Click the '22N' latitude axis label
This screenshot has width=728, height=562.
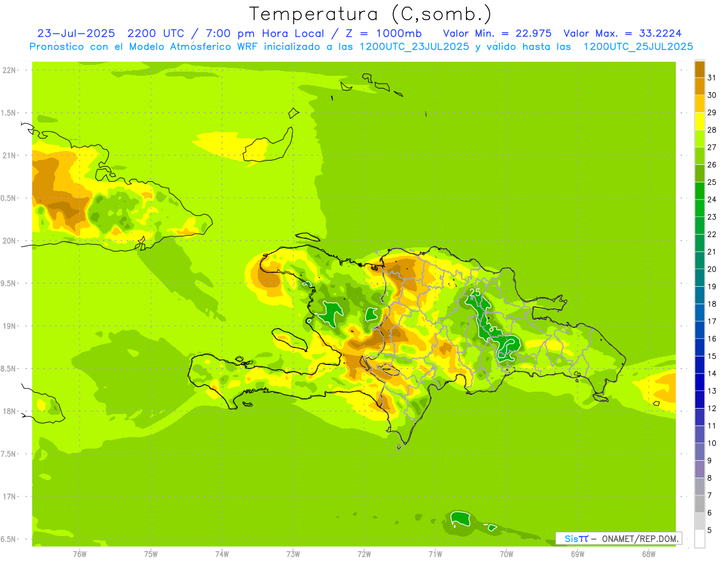[9, 70]
